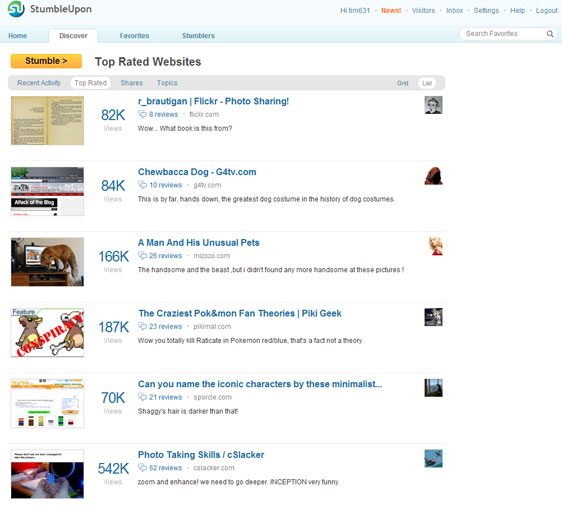Open the fox pets thumbnail image
This screenshot has height=509, width=562.
tap(47, 262)
